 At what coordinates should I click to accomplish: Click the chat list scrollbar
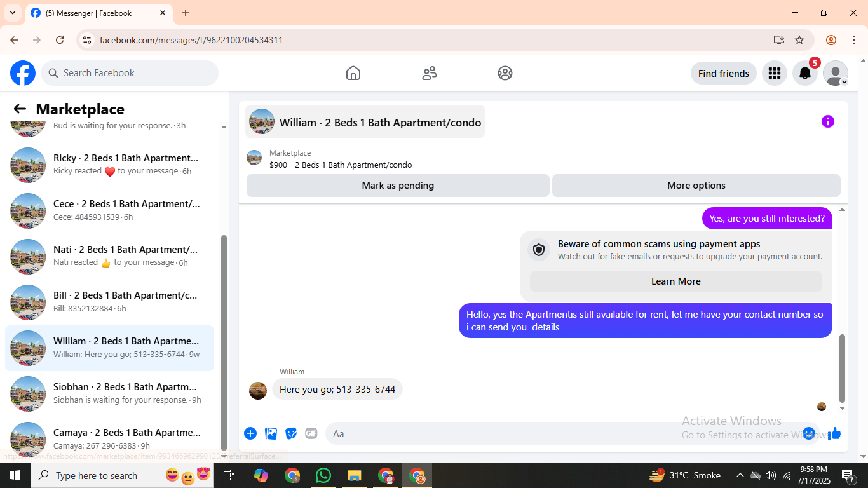[224, 343]
